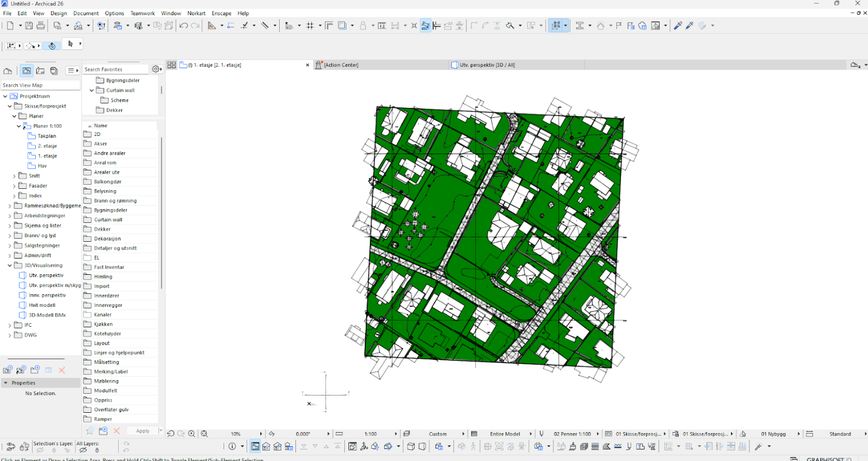Collapse the 3D/Visualisering folder in View Map

[9, 265]
